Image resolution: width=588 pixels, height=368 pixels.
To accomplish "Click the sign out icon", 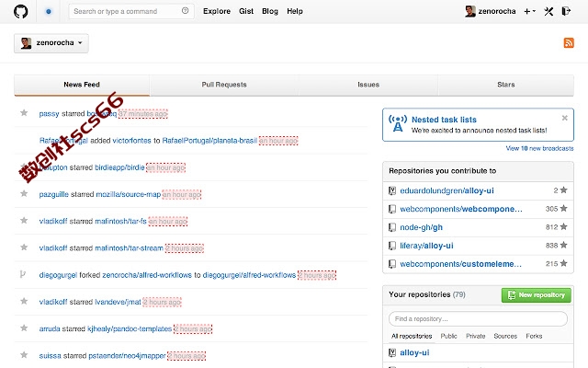I will (x=566, y=11).
